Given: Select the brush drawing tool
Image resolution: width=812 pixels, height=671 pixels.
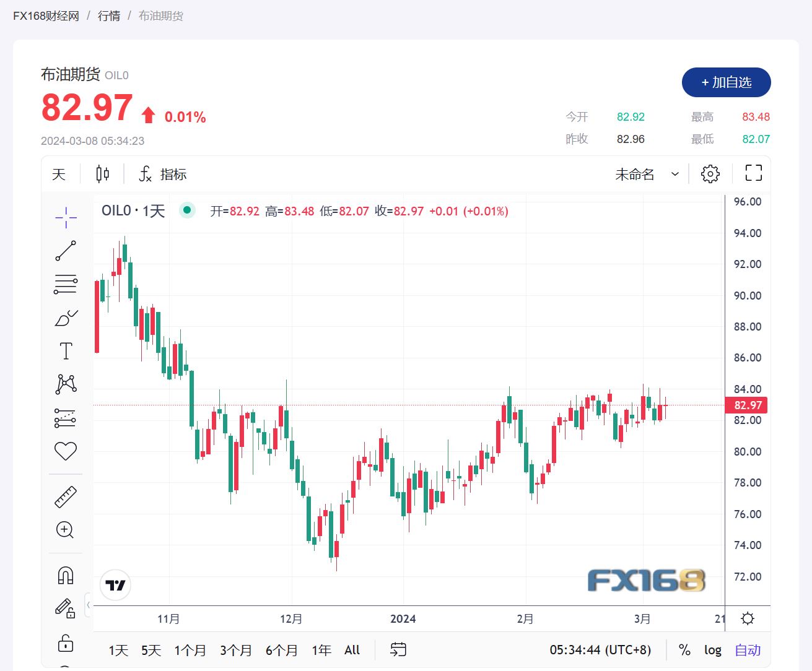Looking at the screenshot, I should [x=66, y=318].
